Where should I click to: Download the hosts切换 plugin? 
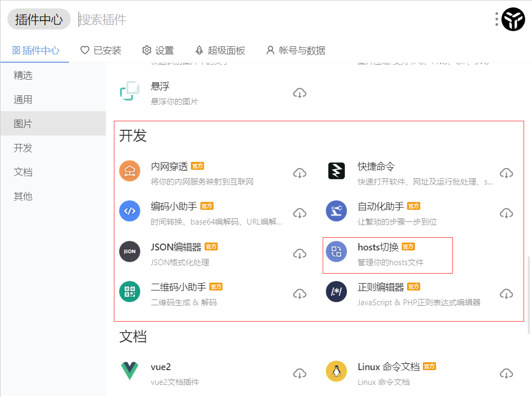tap(507, 253)
